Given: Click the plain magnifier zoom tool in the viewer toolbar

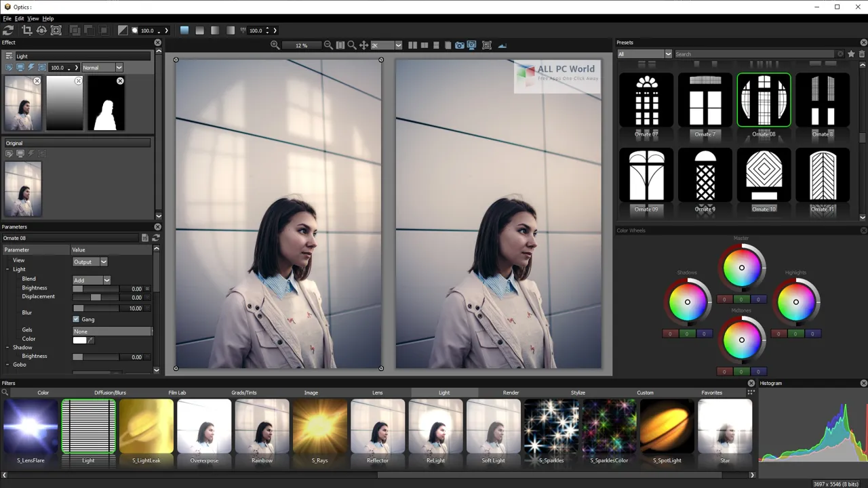Looking at the screenshot, I should pyautogui.click(x=351, y=45).
